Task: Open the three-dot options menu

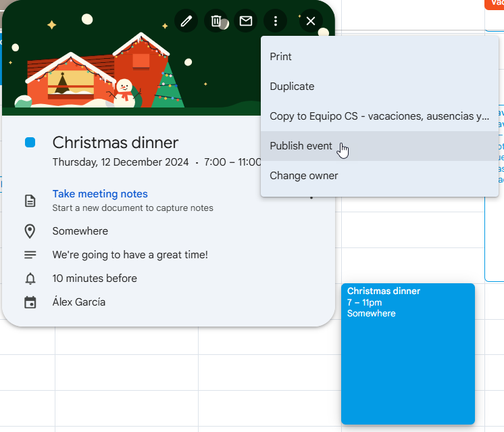Action: [276, 21]
